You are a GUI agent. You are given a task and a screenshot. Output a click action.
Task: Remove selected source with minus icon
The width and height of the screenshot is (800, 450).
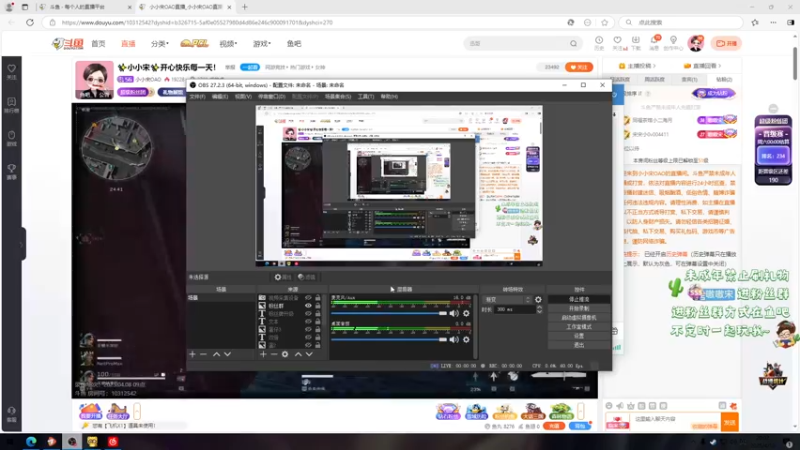tap(274, 354)
